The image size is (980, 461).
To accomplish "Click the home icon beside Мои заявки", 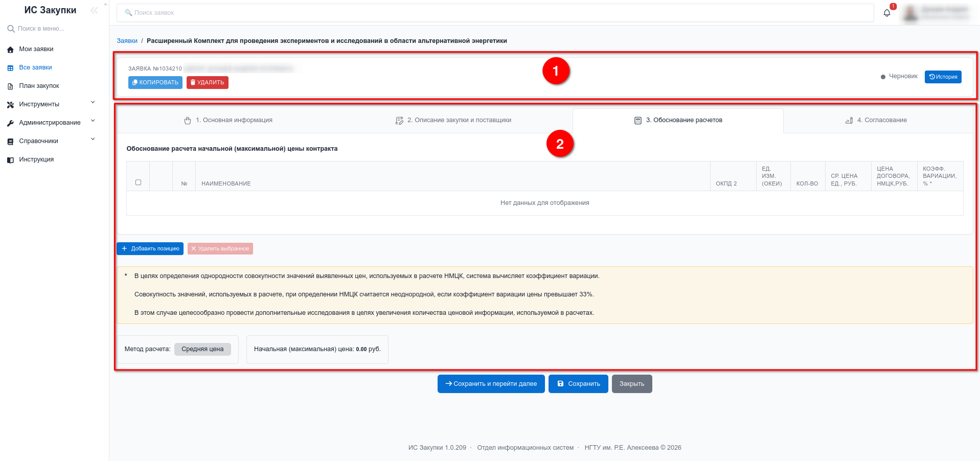I will click(x=10, y=50).
